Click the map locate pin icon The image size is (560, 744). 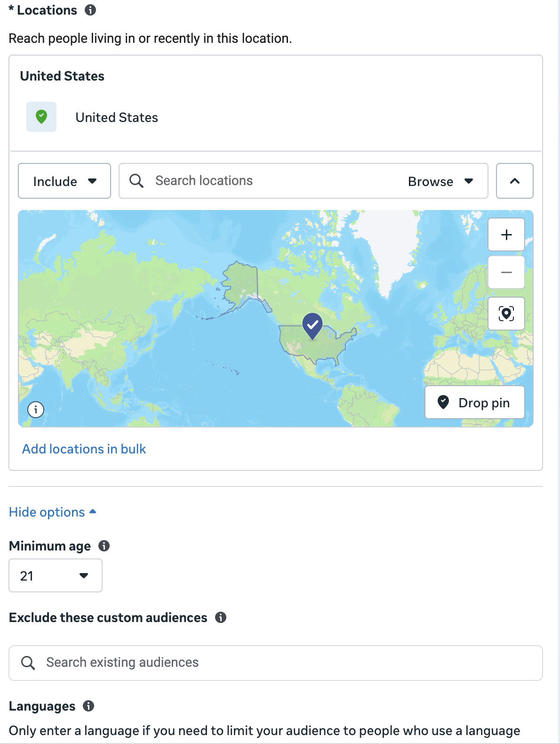[506, 314]
